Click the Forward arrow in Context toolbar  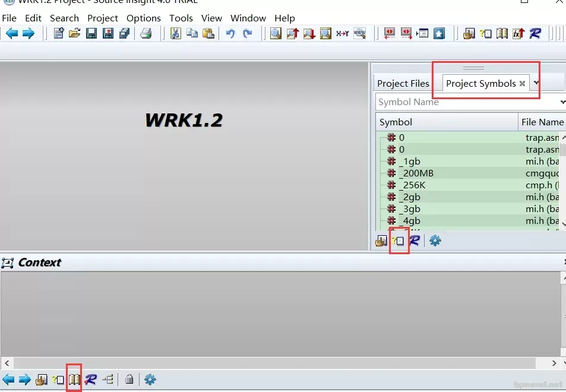24,380
